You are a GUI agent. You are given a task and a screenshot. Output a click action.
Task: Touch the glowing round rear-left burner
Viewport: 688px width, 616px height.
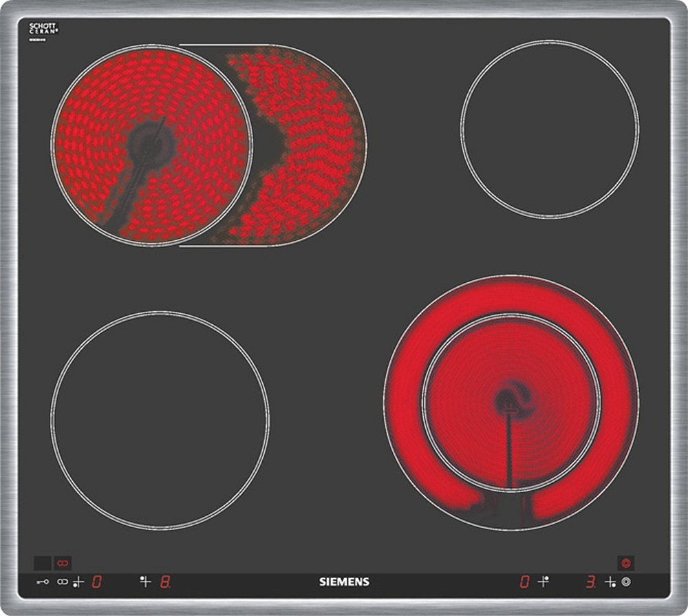coord(151,145)
